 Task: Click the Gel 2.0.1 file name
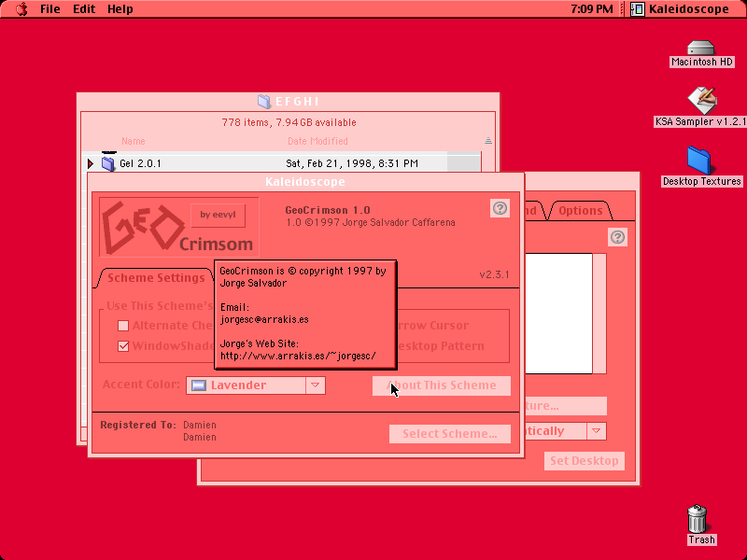pos(140,163)
